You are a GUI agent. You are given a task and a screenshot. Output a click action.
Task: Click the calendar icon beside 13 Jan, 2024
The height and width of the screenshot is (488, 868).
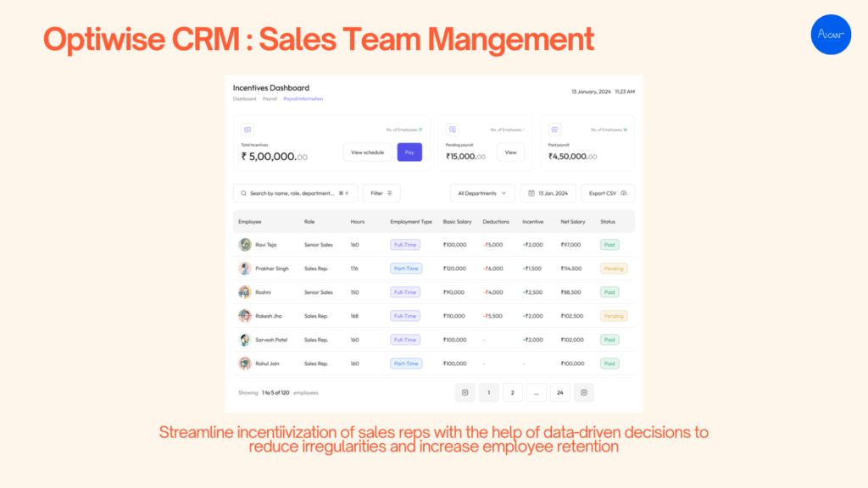[x=531, y=193]
